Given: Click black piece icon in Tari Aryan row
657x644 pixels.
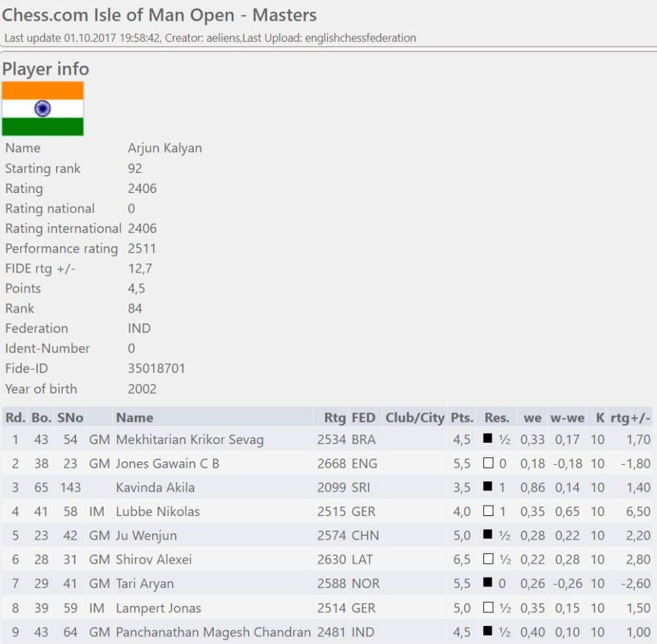Looking at the screenshot, I should point(488,584).
